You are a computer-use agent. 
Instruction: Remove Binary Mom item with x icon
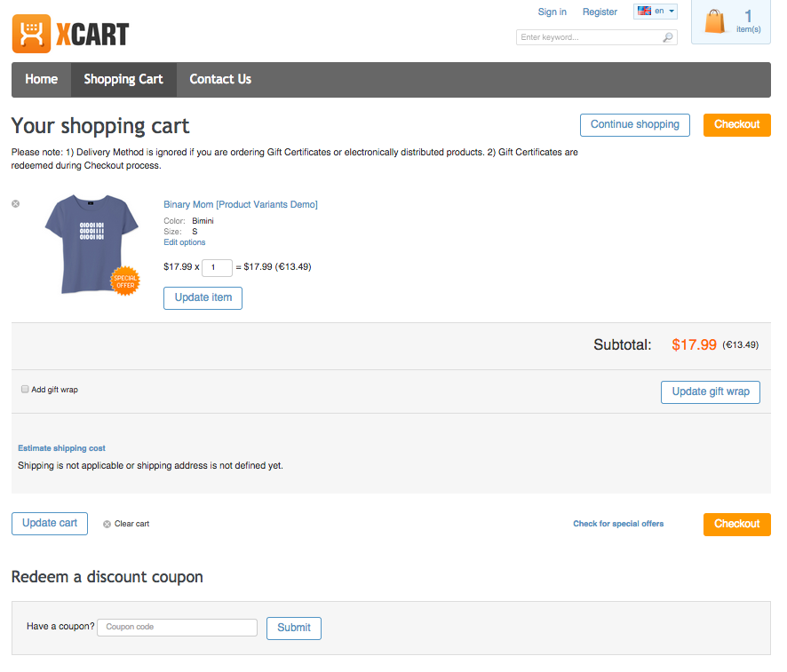pos(16,203)
